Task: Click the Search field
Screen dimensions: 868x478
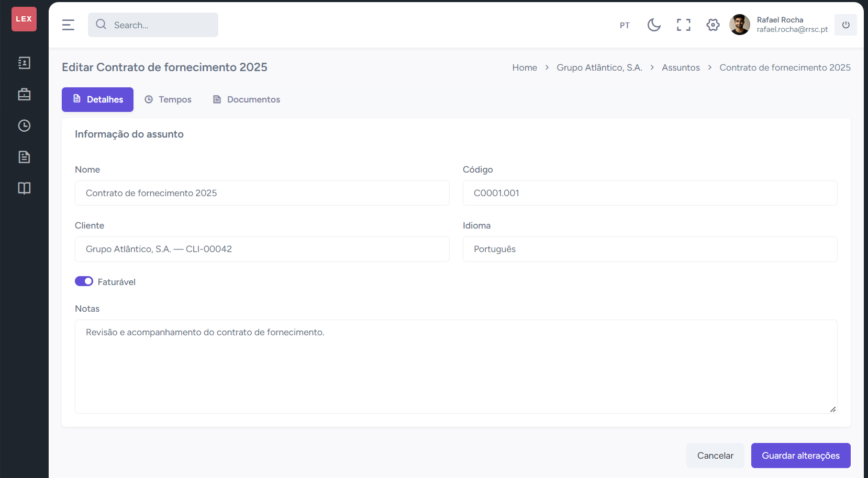Action: (153, 25)
